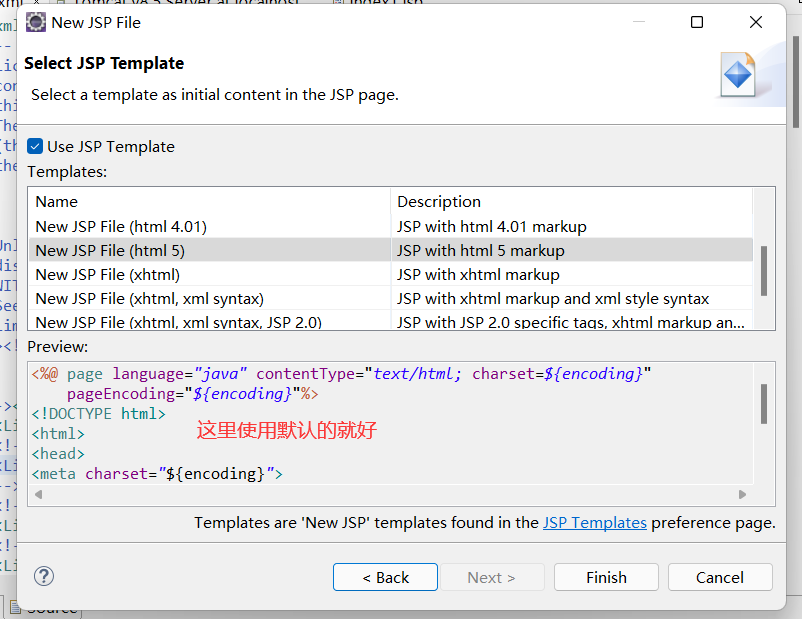Select New JSP File (html 5) template
This screenshot has height=619, width=802.
(110, 250)
